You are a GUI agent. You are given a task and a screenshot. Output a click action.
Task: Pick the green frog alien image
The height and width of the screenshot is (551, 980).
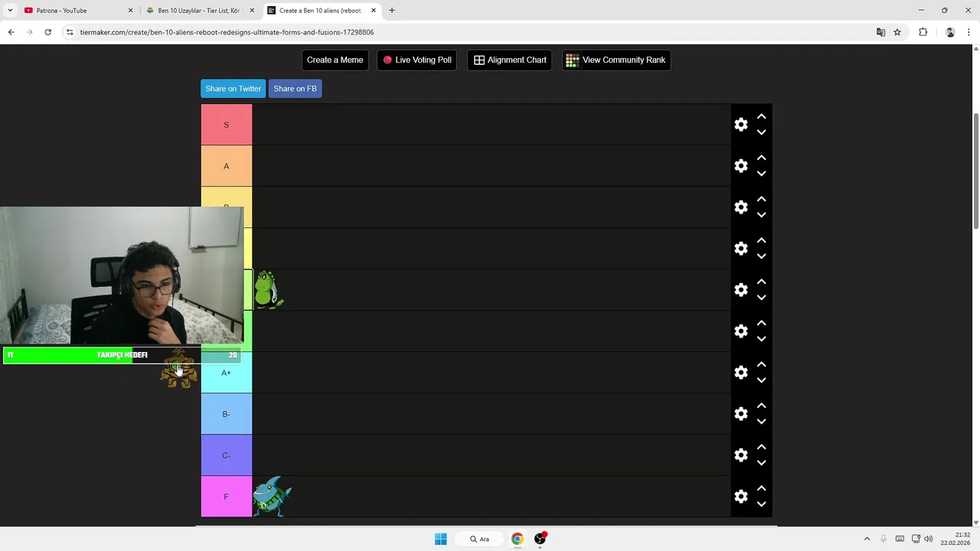coord(268,290)
